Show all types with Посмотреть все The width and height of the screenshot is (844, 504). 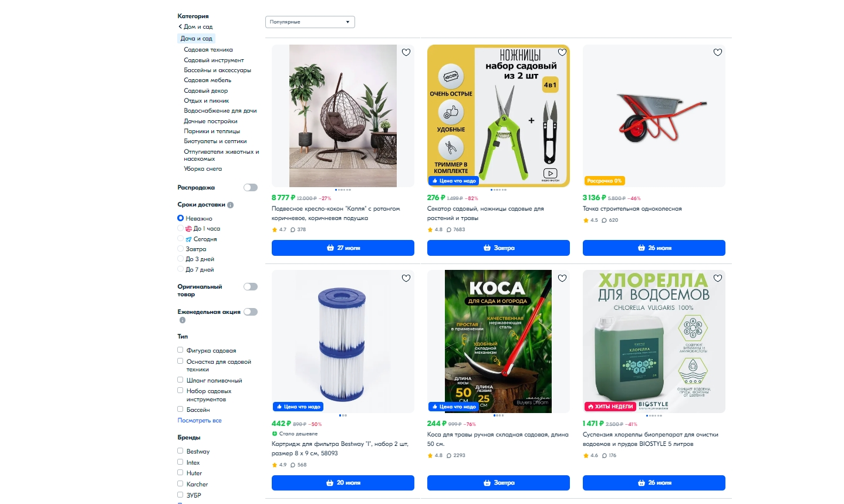[200, 421]
